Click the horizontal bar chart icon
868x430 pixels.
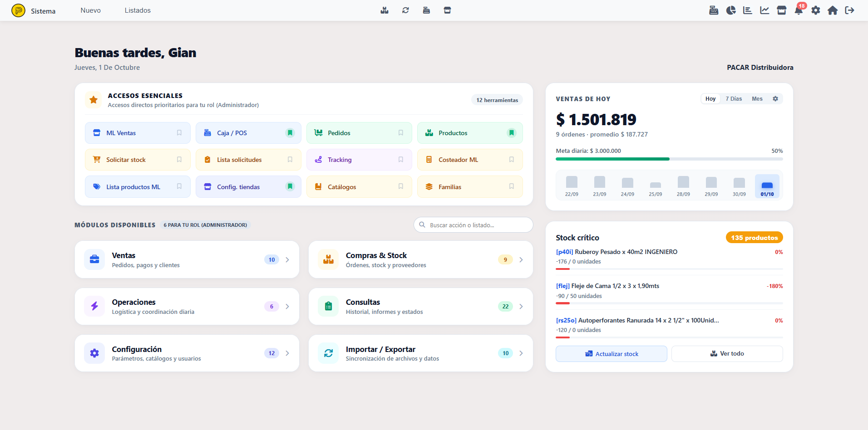[x=748, y=10]
